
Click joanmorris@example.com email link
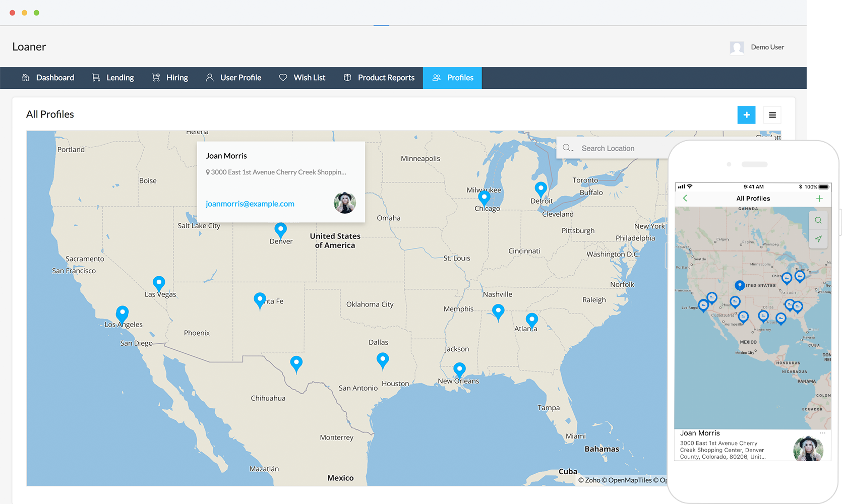250,204
